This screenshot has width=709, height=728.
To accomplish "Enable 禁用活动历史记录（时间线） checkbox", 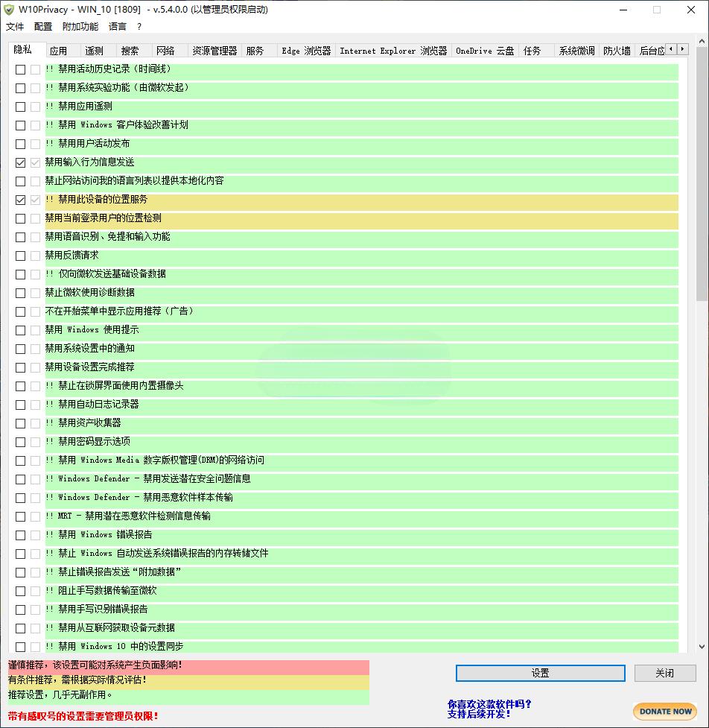I will pos(20,69).
